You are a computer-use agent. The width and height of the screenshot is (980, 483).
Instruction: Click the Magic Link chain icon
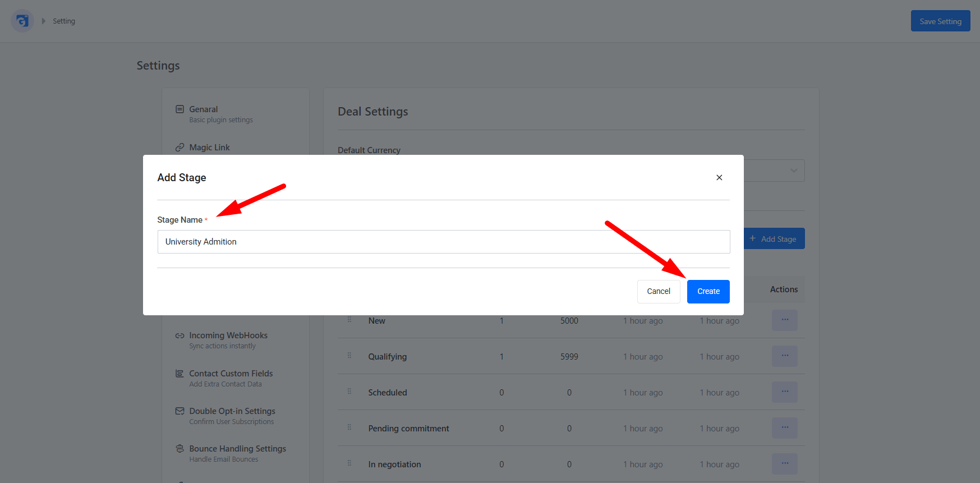(180, 147)
